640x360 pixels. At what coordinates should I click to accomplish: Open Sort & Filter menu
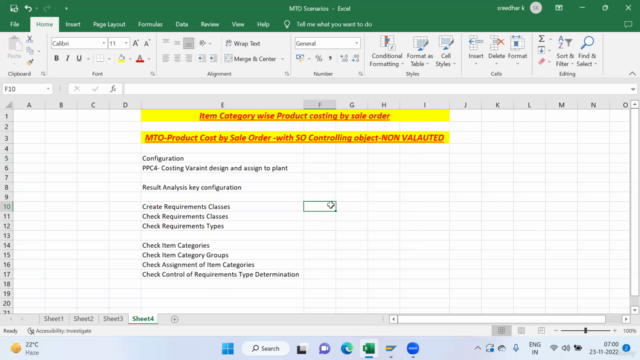(x=565, y=51)
